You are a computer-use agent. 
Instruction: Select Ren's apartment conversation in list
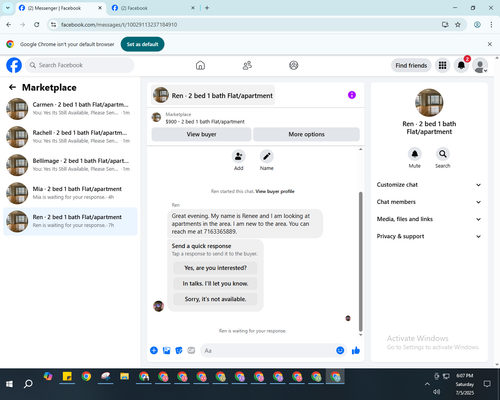point(70,221)
